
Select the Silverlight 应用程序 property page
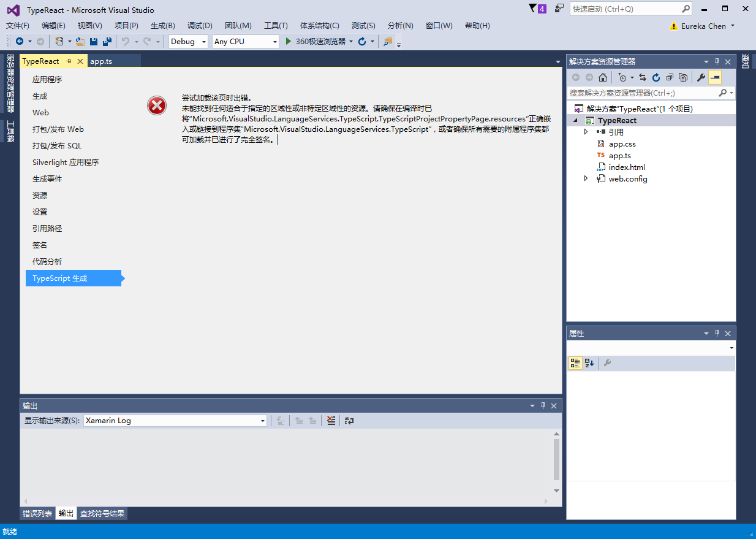tap(66, 162)
